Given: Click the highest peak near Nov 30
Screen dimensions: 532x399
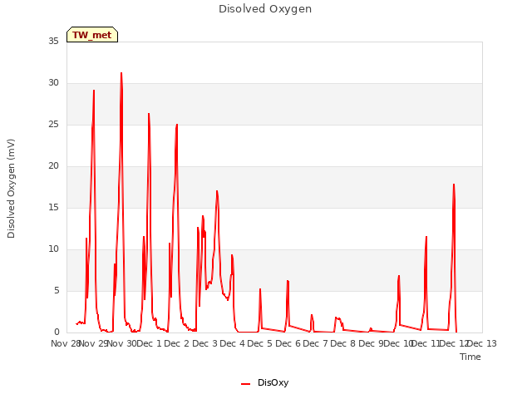Looking at the screenshot, I should click(121, 73).
